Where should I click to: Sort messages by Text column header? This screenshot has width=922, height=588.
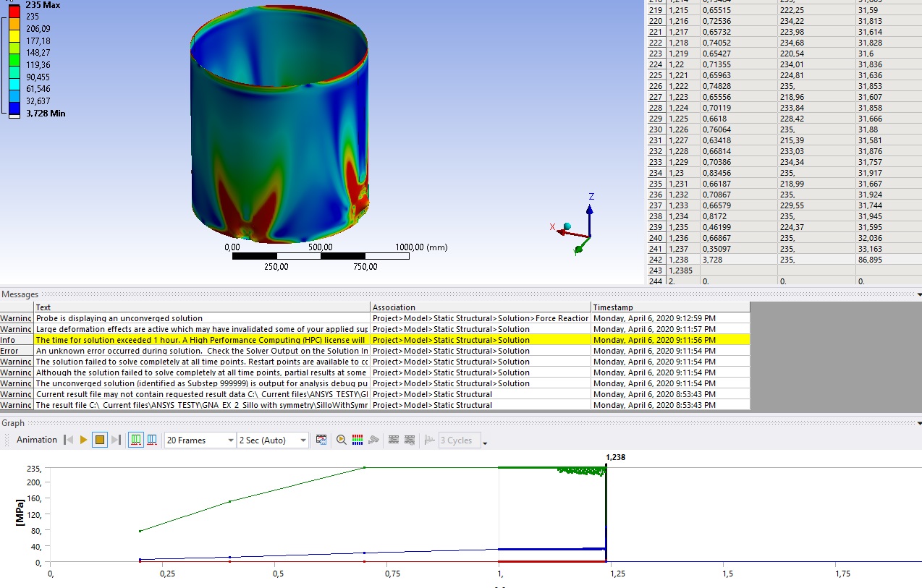click(x=203, y=307)
